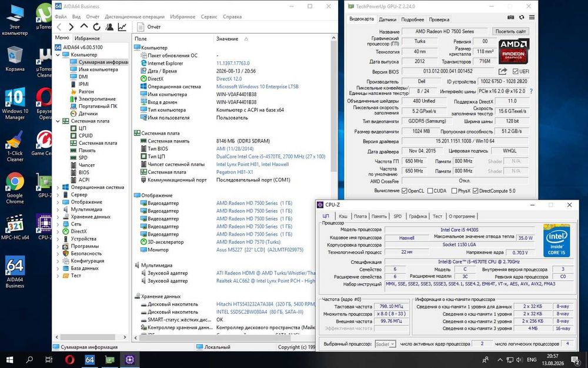
Task: Open the Этот компьютер desktop icon
Action: tap(15, 20)
